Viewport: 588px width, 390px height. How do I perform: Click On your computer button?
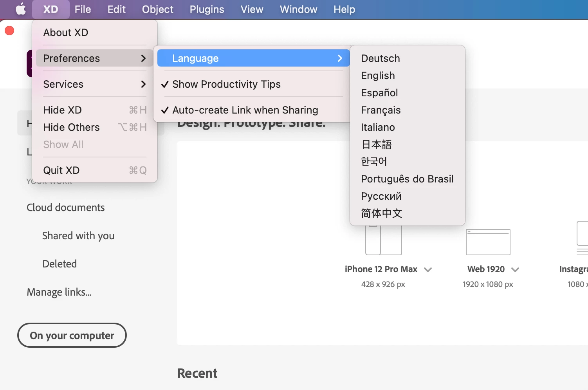click(x=72, y=335)
